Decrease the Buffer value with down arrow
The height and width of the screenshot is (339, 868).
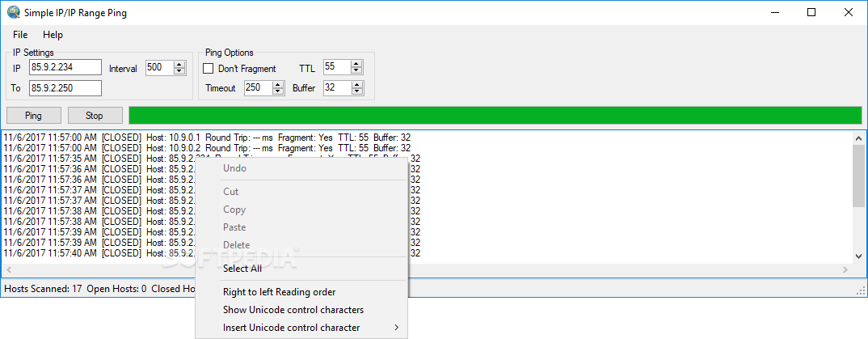tap(357, 91)
